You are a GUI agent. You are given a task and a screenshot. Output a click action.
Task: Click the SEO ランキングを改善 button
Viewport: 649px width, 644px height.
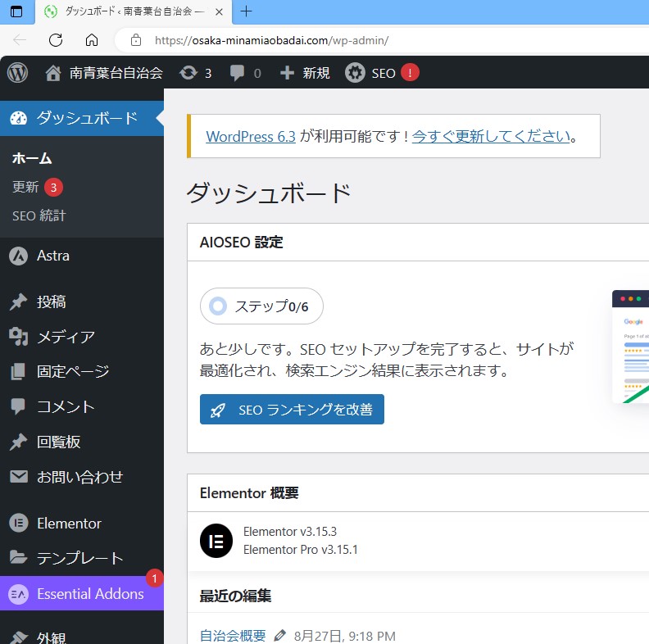pos(292,410)
